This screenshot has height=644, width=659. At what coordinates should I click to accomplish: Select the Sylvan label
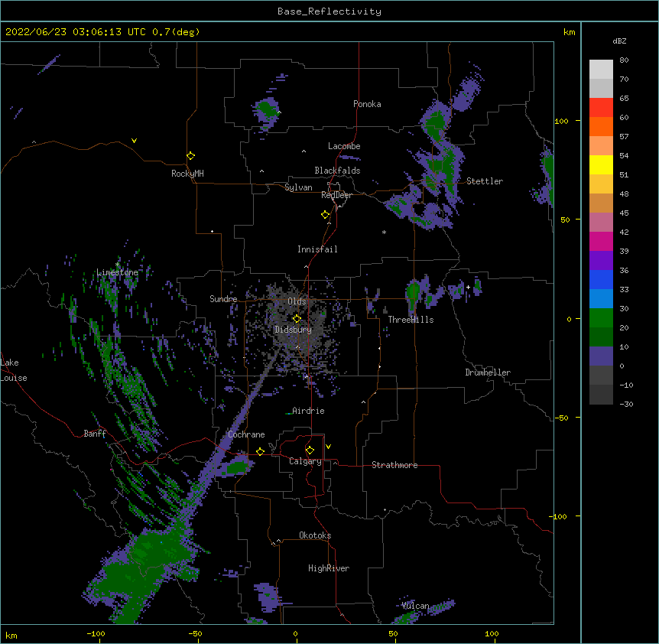pyautogui.click(x=298, y=187)
